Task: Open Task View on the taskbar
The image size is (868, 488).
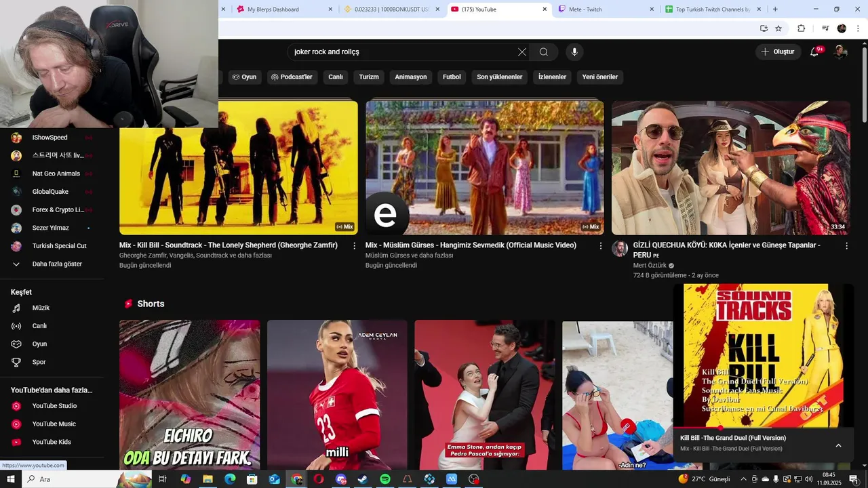Action: click(x=163, y=479)
